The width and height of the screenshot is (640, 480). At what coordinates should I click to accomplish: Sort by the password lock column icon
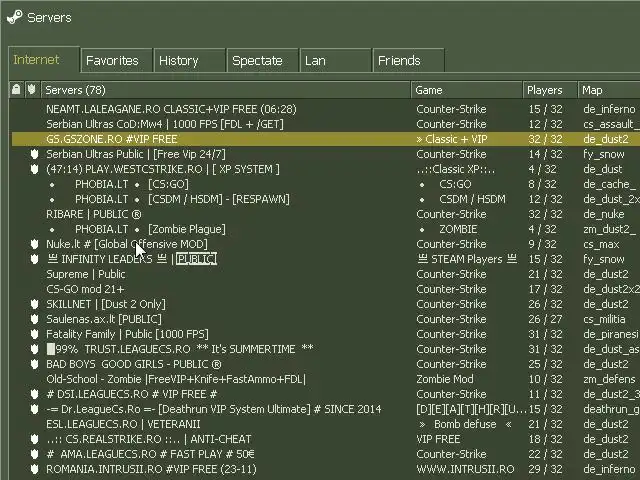[x=16, y=89]
